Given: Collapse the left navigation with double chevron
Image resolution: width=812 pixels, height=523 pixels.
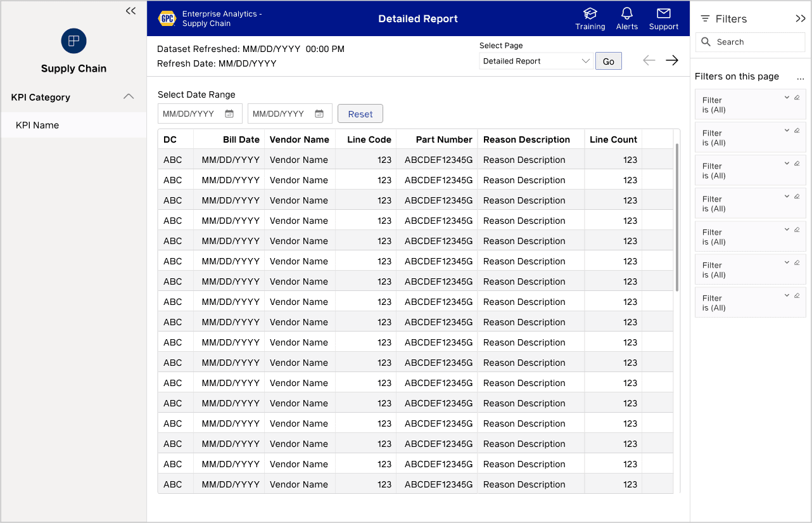Looking at the screenshot, I should click(130, 11).
